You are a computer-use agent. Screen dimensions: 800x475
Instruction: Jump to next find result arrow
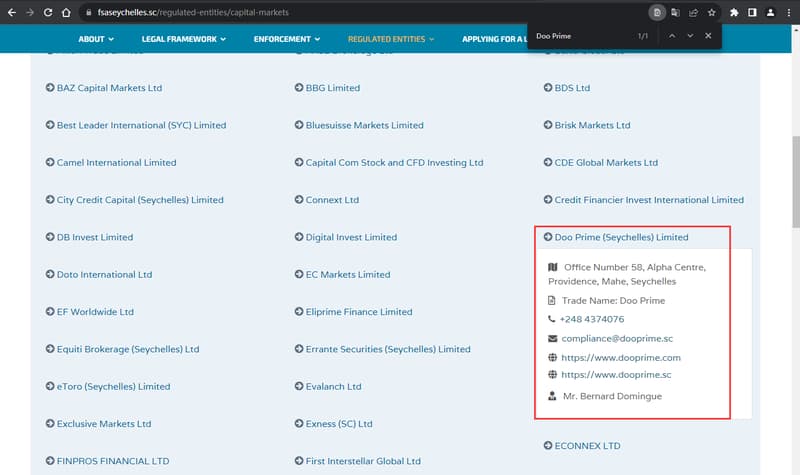coord(690,36)
